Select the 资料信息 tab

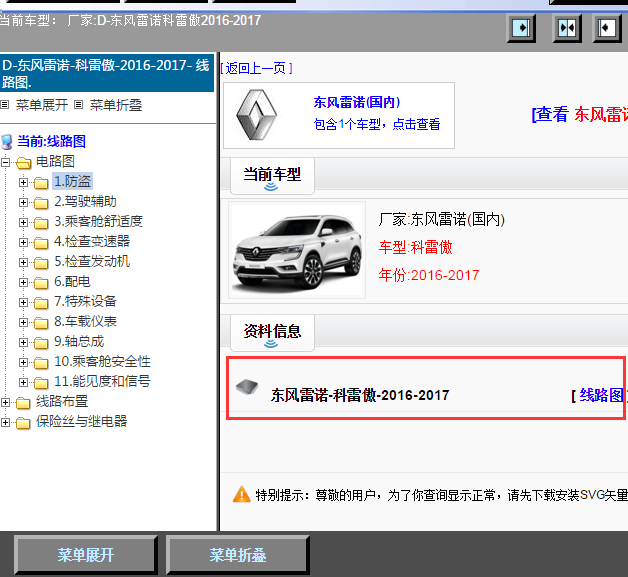[272, 333]
